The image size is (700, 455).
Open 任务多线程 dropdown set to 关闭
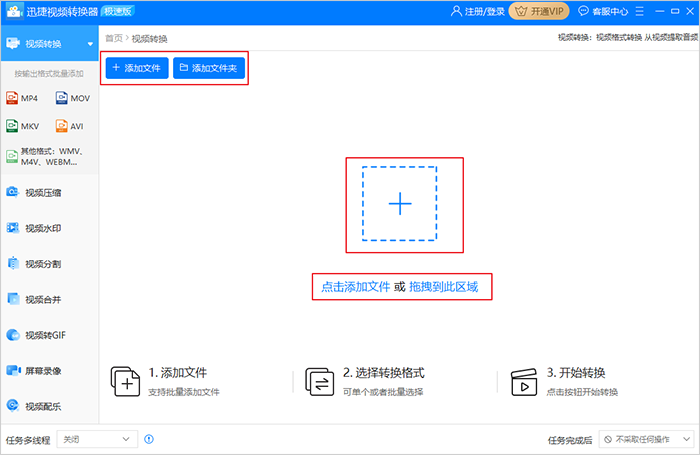[x=97, y=439]
